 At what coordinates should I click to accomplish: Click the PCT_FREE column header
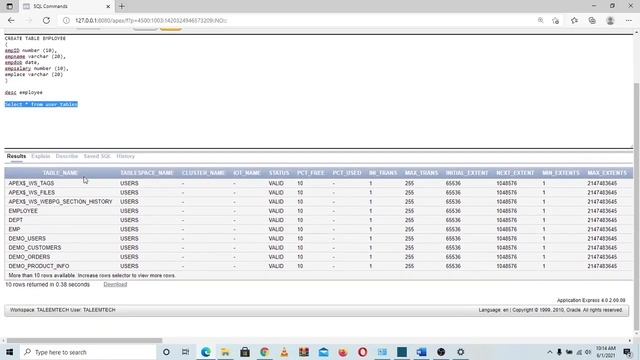(311, 173)
